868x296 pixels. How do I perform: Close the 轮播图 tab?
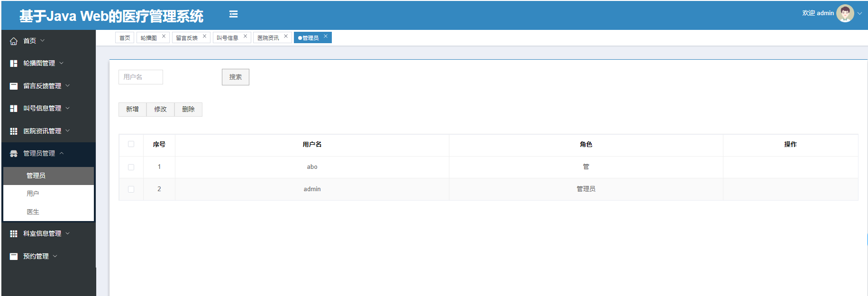tap(164, 37)
